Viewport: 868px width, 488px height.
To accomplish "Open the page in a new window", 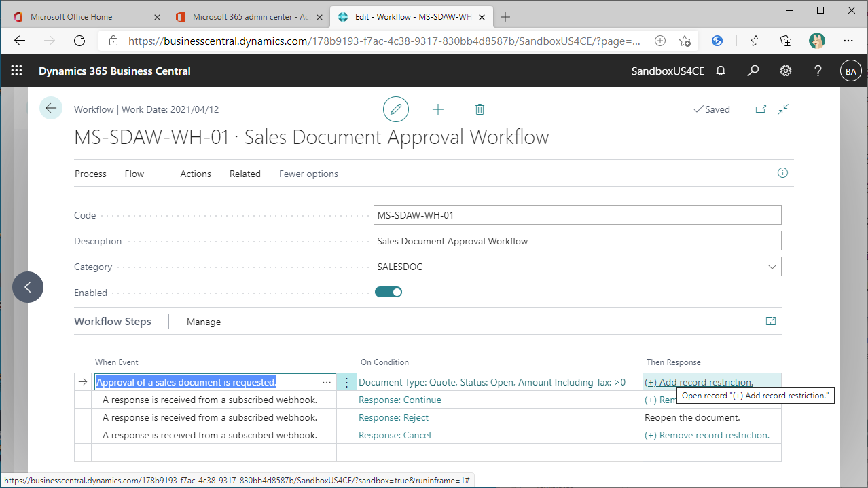I will click(x=761, y=109).
